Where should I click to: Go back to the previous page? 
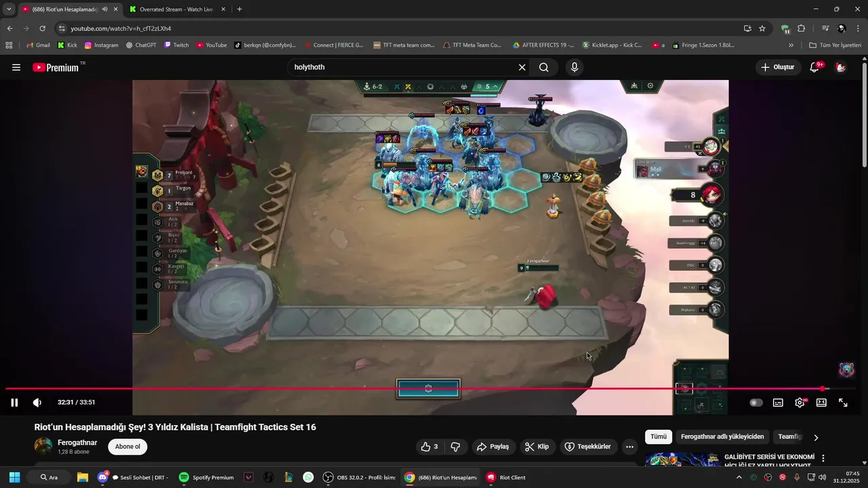click(9, 28)
